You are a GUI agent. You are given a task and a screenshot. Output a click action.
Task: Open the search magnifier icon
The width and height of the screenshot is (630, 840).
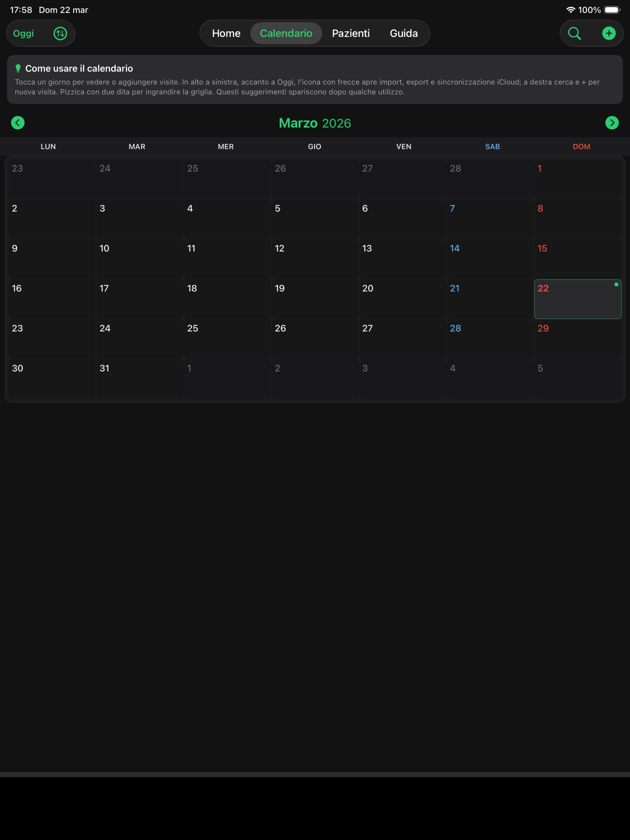point(574,33)
